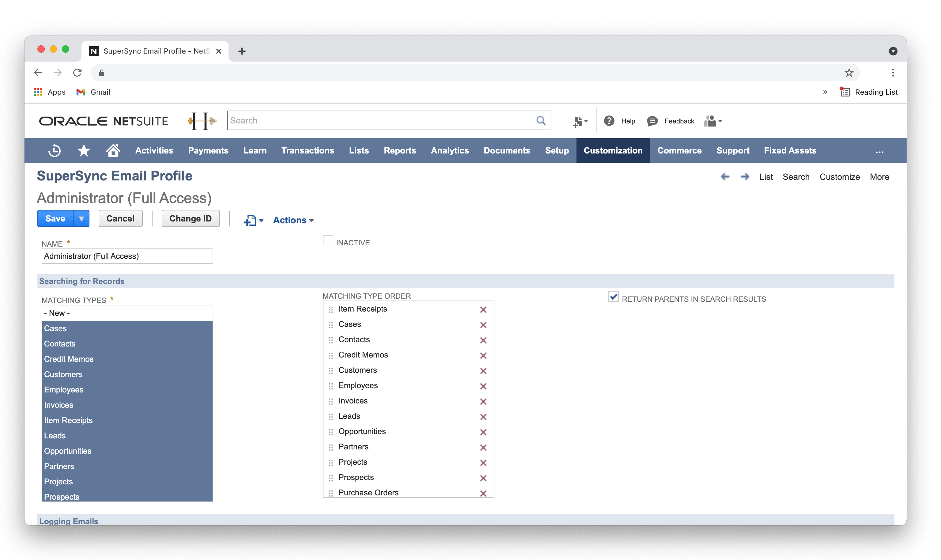Open the Recent Records clock icon

pos(55,150)
